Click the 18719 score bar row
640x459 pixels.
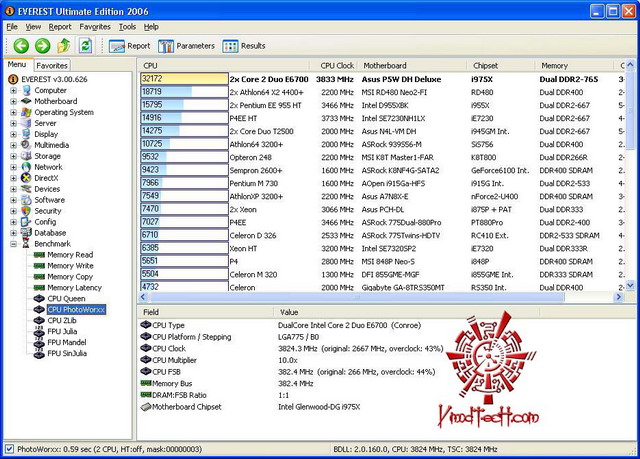(184, 92)
